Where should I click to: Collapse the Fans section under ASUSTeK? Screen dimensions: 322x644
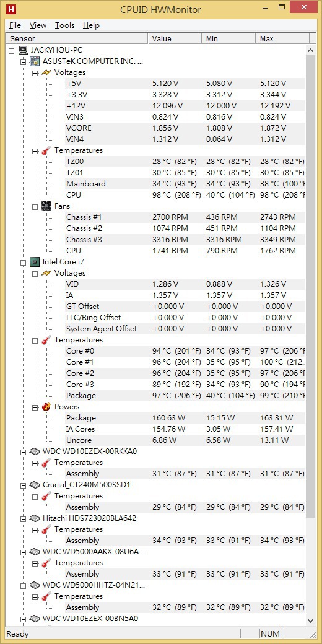tap(35, 206)
